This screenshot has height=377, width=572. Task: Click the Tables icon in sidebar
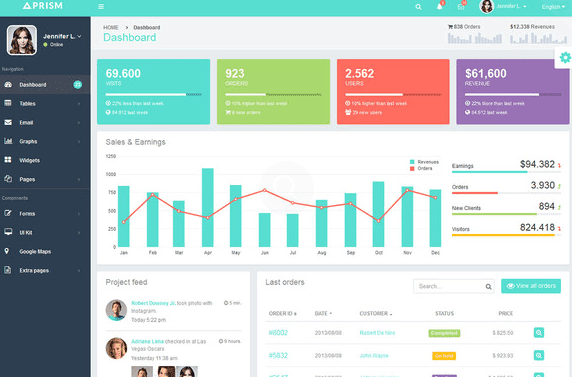[x=8, y=103]
